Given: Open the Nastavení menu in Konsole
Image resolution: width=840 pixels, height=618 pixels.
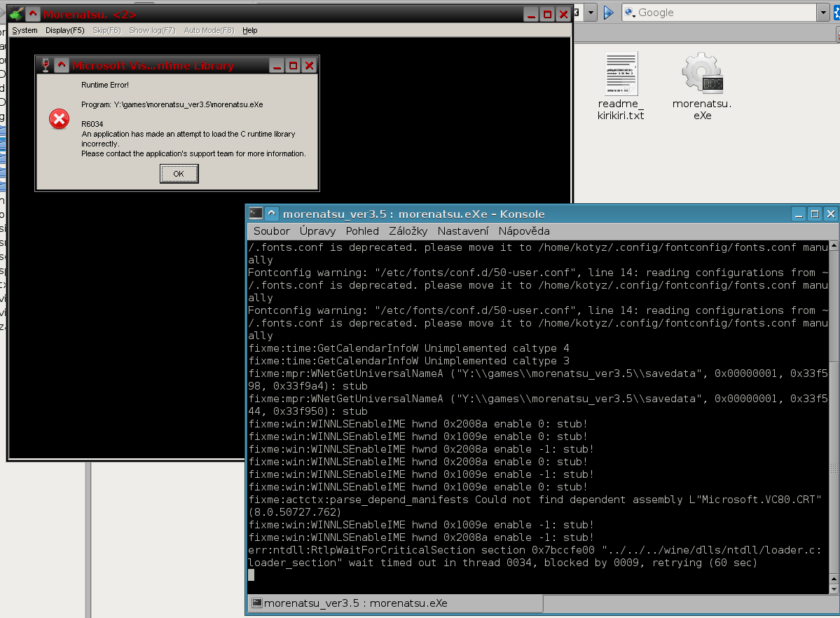Looking at the screenshot, I should pos(463,231).
